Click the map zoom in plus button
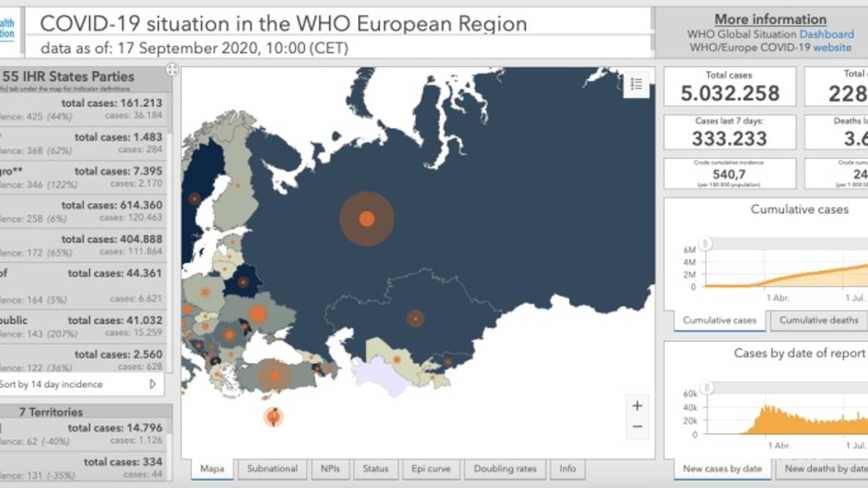This screenshot has height=488, width=868. coord(637,406)
